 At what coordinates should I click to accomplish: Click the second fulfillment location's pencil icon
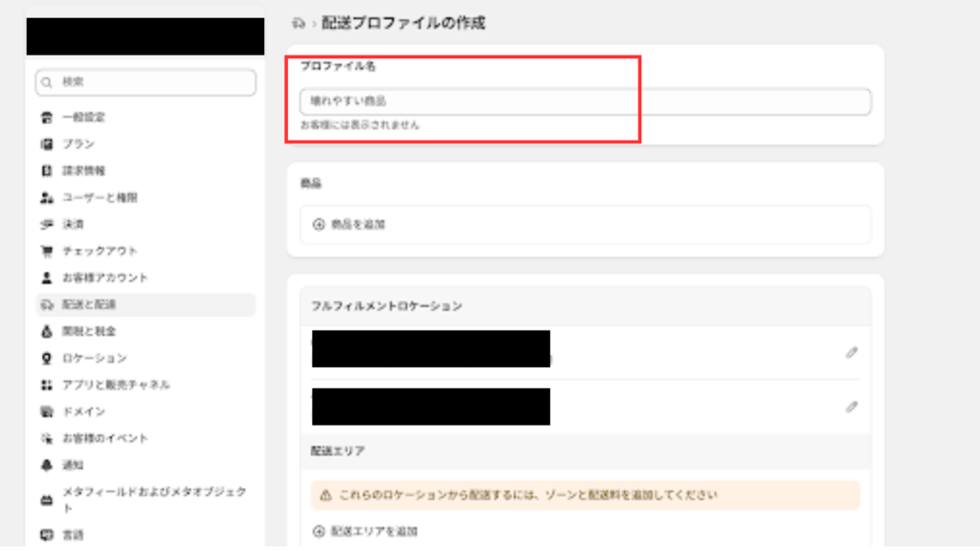(x=851, y=407)
